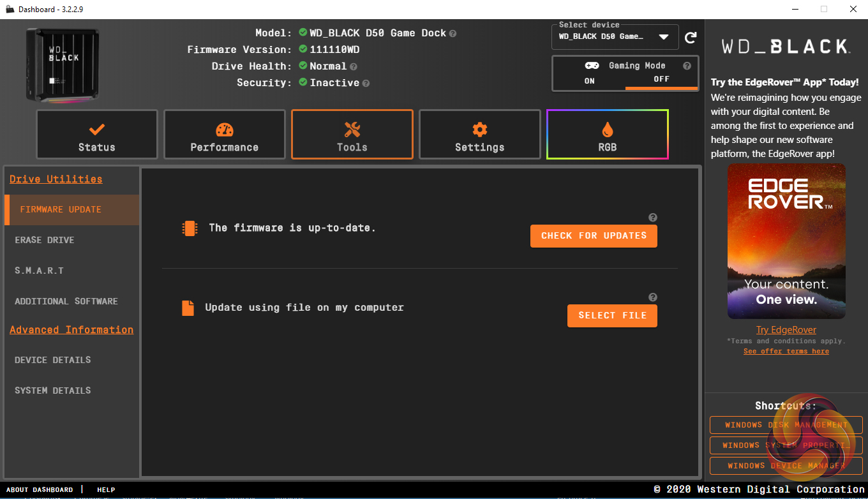The image size is (868, 499).
Task: Click the Drive Utilities heading
Action: point(56,179)
